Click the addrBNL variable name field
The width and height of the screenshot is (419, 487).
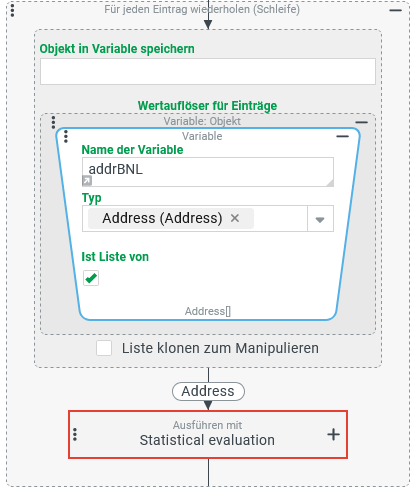tap(208, 172)
